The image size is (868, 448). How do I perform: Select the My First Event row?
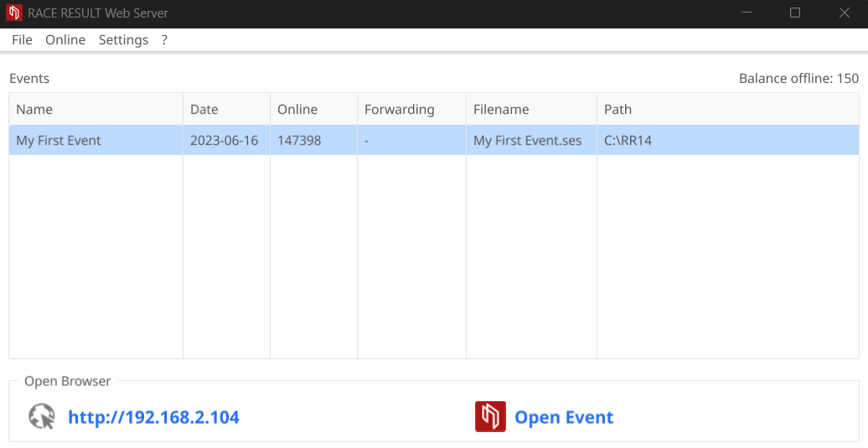pyautogui.click(x=59, y=141)
